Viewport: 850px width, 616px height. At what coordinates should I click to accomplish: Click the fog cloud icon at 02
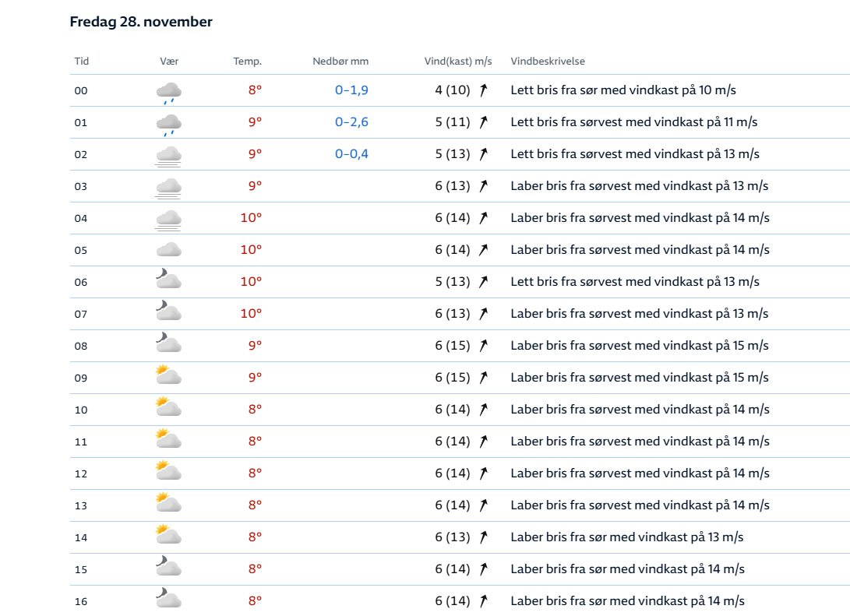(x=168, y=155)
